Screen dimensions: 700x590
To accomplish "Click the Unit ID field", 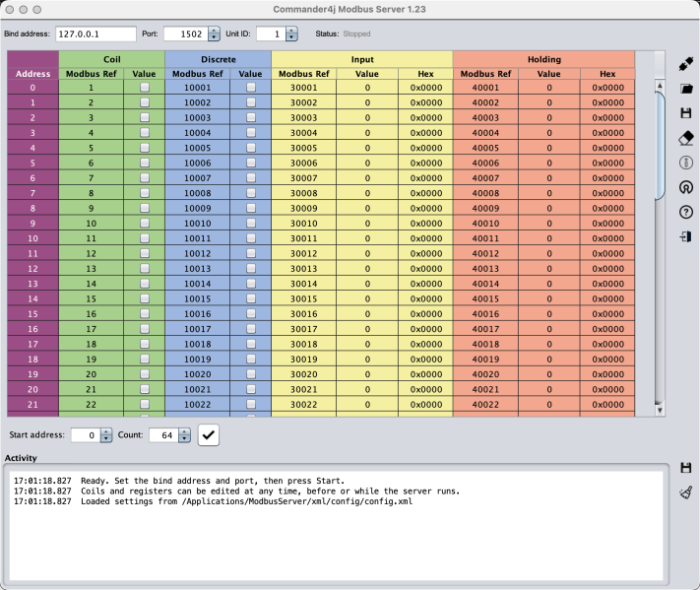I will (271, 33).
